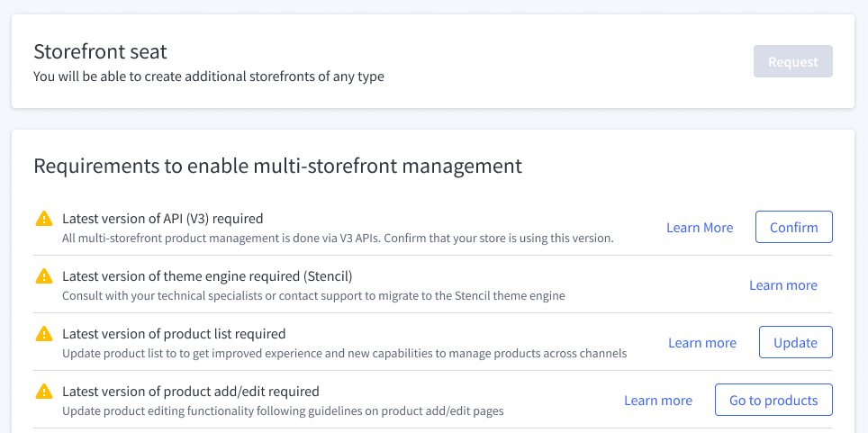Click the 'Consult with your technical specialists' description
Image resolution: width=868 pixels, height=433 pixels.
313,295
